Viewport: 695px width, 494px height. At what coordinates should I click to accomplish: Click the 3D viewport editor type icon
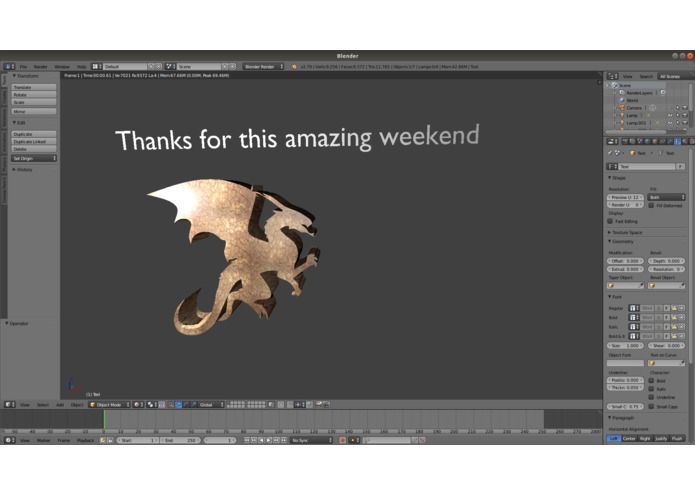click(9, 405)
